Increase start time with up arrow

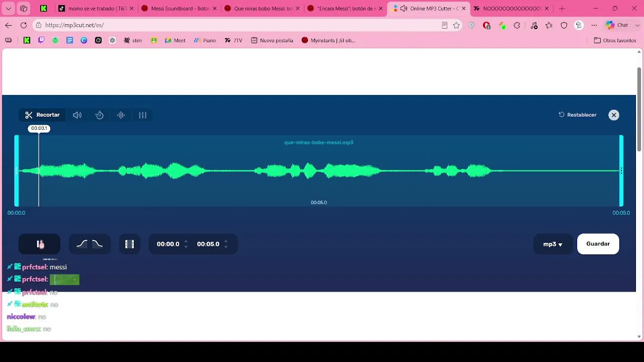click(x=186, y=241)
